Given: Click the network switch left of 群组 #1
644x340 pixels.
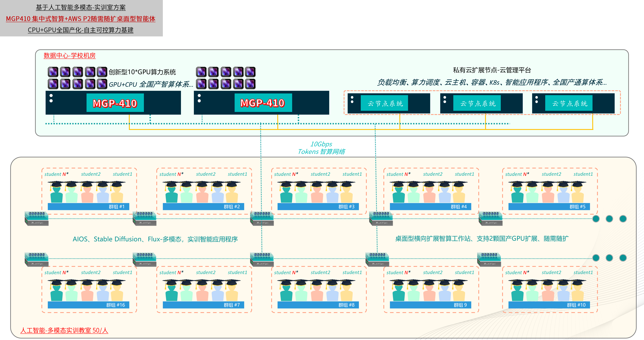Looking at the screenshot, I should pyautogui.click(x=37, y=218).
